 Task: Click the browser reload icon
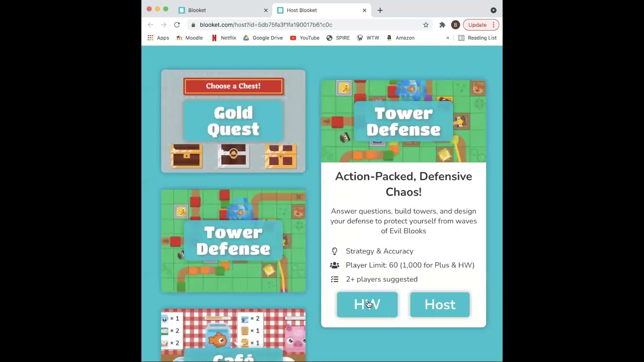(x=177, y=25)
